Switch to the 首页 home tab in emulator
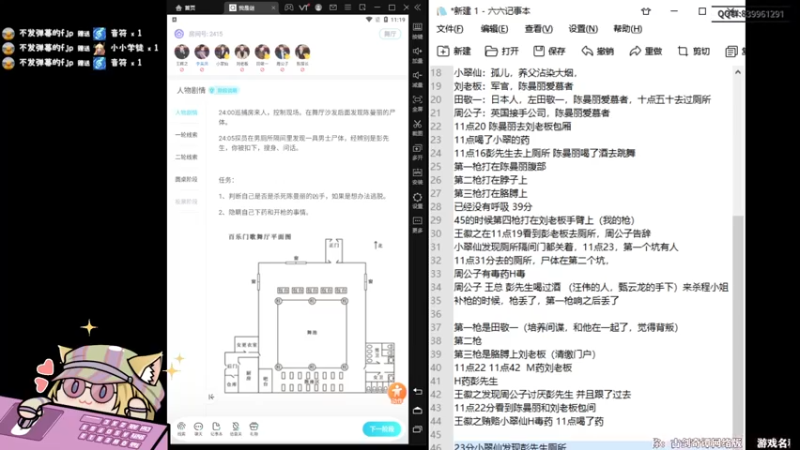The height and width of the screenshot is (450, 800). point(186,8)
